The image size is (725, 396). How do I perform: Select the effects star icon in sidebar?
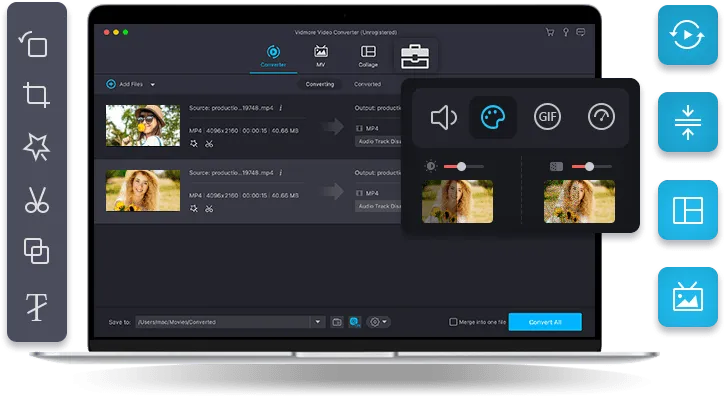point(36,147)
